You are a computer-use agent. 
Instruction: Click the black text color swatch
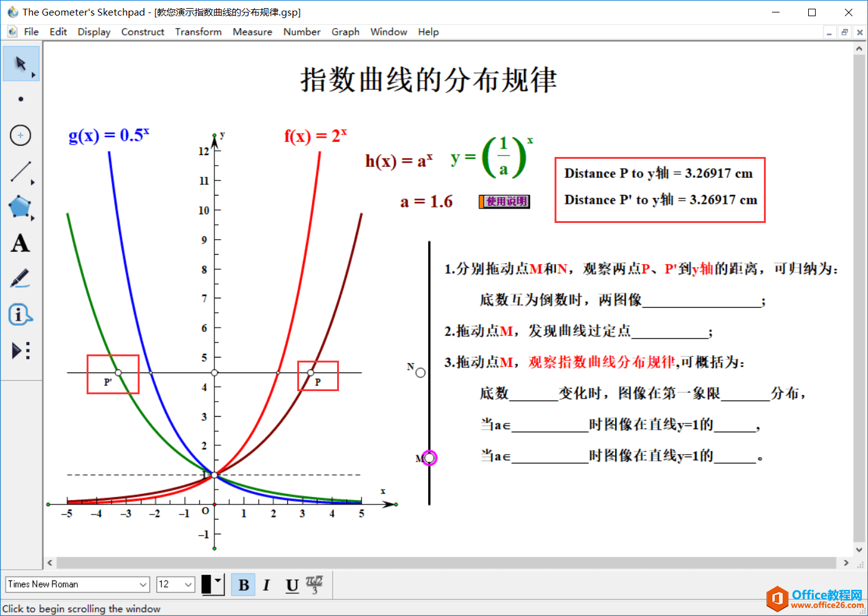coord(207,584)
